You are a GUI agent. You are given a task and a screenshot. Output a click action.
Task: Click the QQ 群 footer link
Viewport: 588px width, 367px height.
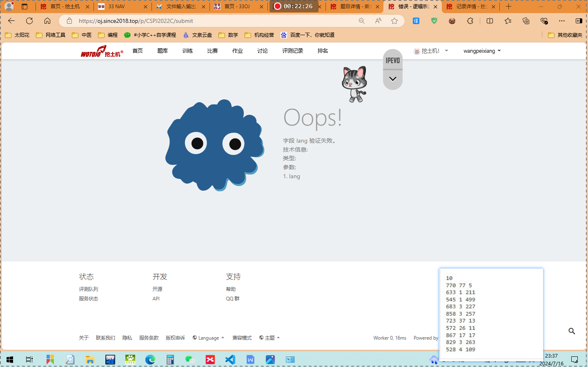click(x=233, y=299)
